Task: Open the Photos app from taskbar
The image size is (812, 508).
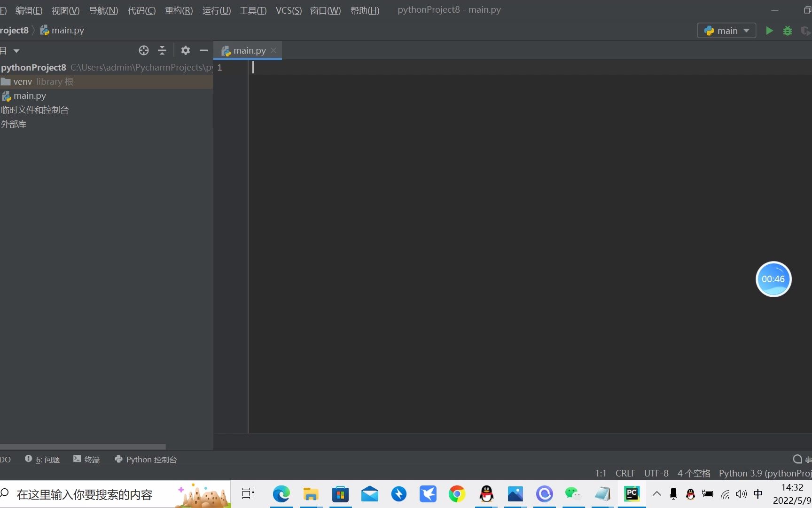Action: (515, 494)
